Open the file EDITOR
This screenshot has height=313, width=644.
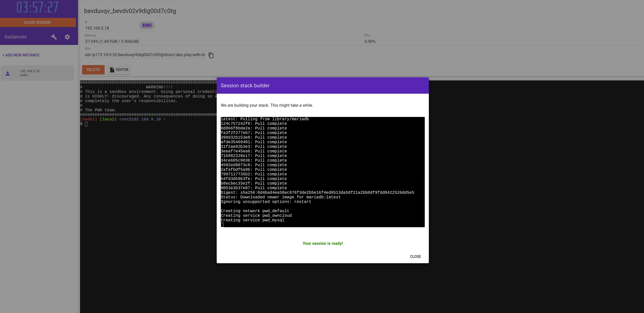click(x=119, y=70)
